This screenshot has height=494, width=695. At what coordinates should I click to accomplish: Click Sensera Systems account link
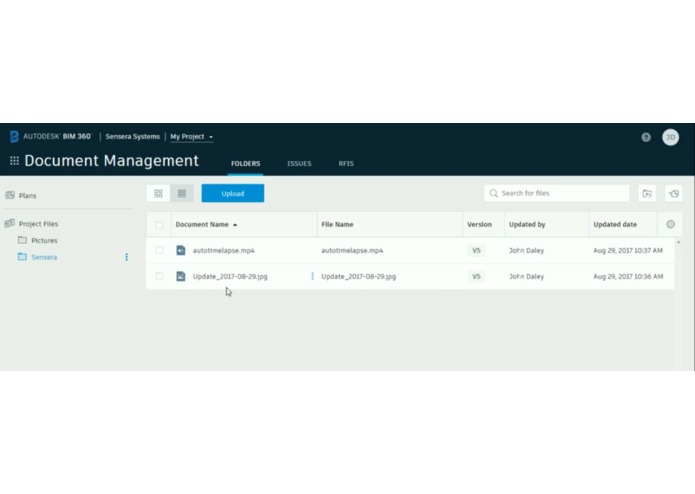pos(133,136)
